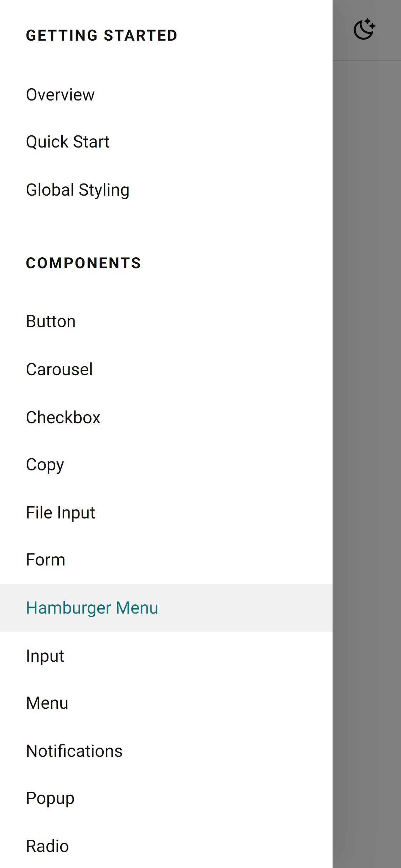This screenshot has height=868, width=401.
Task: Click the COMPONENTS section heading
Action: 83,263
